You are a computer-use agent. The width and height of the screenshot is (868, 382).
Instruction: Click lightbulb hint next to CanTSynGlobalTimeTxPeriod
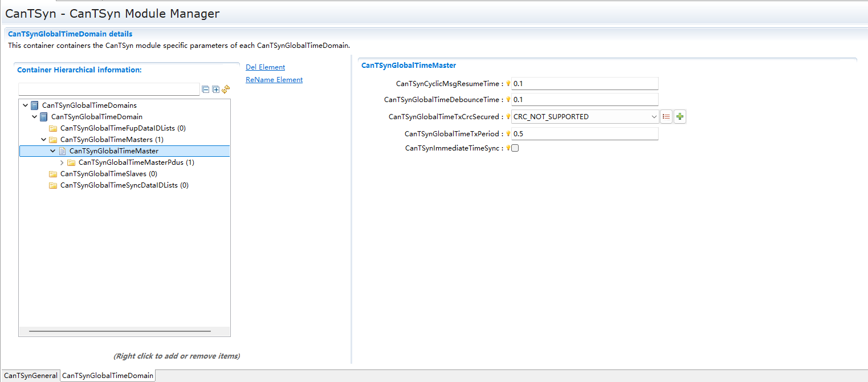coord(508,134)
